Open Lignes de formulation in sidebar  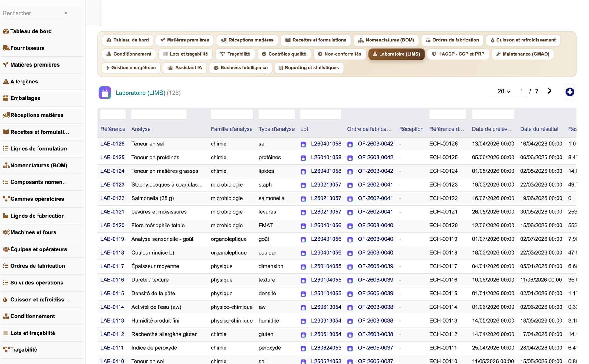point(38,148)
